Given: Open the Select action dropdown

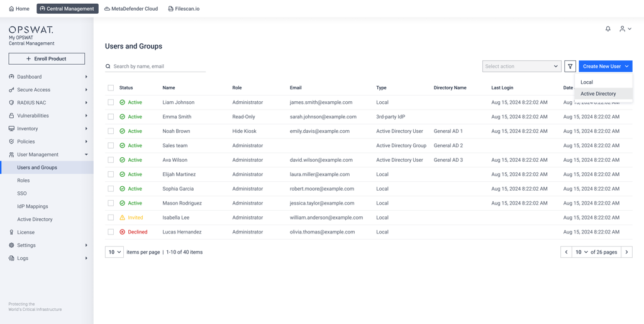Looking at the screenshot, I should coord(521,66).
